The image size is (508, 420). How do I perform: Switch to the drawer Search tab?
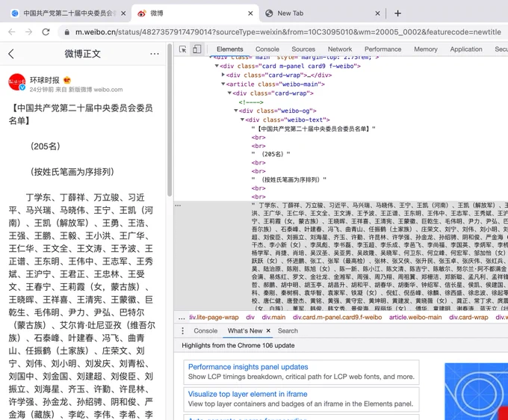(x=288, y=330)
